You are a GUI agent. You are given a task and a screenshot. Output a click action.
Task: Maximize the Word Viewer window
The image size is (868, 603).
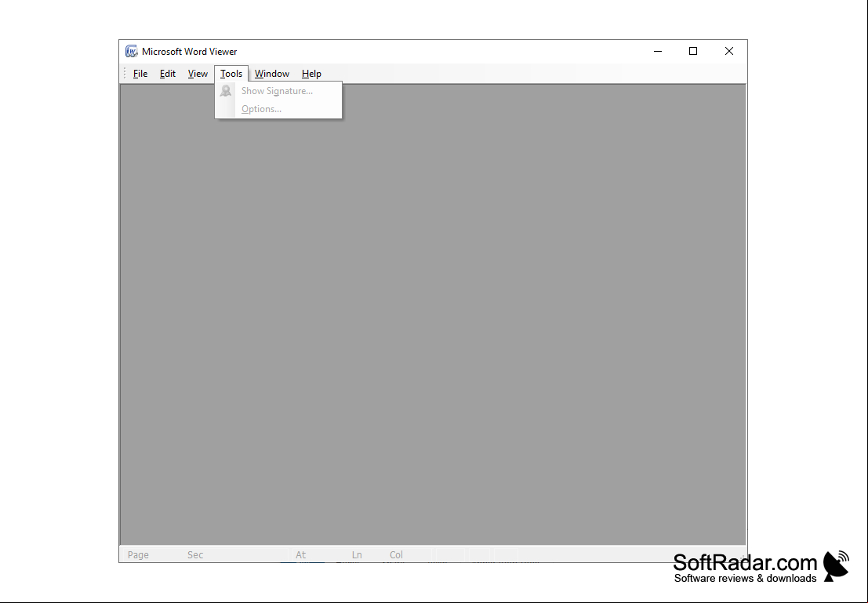click(693, 52)
